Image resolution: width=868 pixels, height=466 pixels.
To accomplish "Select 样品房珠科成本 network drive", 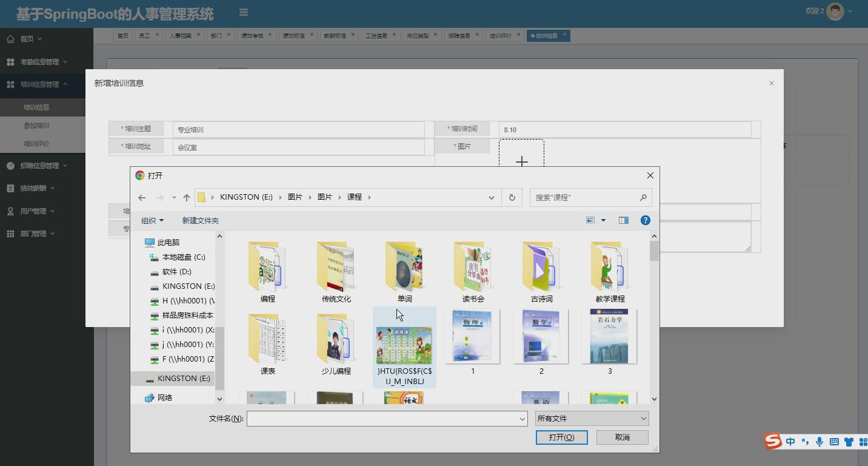I will 187,316.
